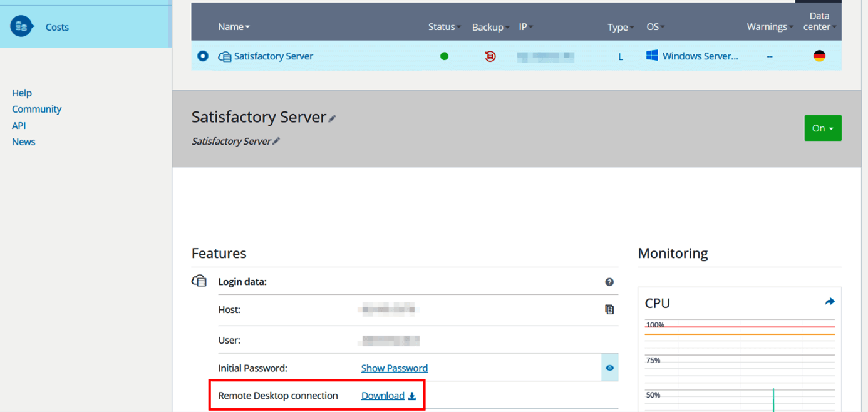Click the Costs icon in the sidebar
This screenshot has width=868, height=412.
click(x=21, y=26)
